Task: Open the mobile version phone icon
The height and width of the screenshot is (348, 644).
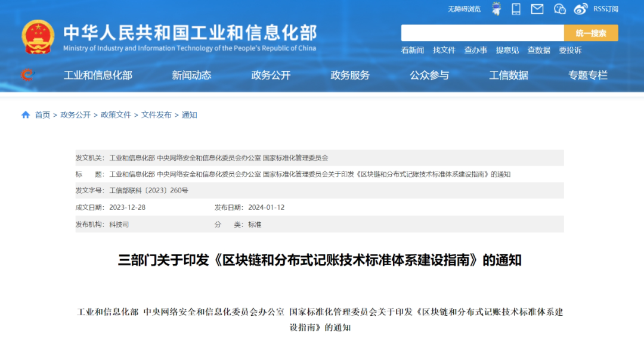Action: click(515, 9)
